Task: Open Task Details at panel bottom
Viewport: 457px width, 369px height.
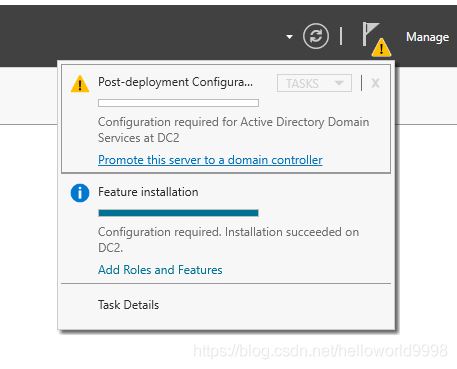Action: coord(128,305)
